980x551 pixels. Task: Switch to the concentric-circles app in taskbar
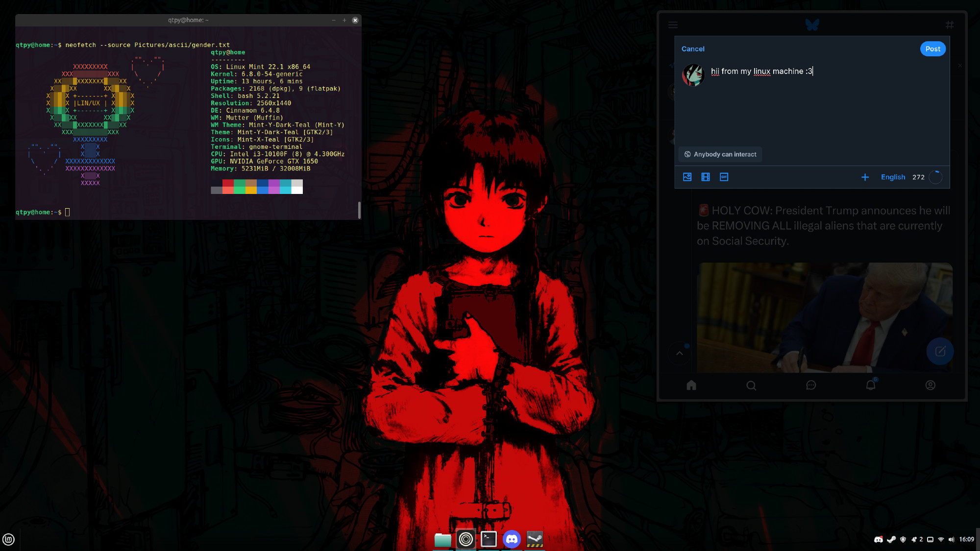click(465, 540)
